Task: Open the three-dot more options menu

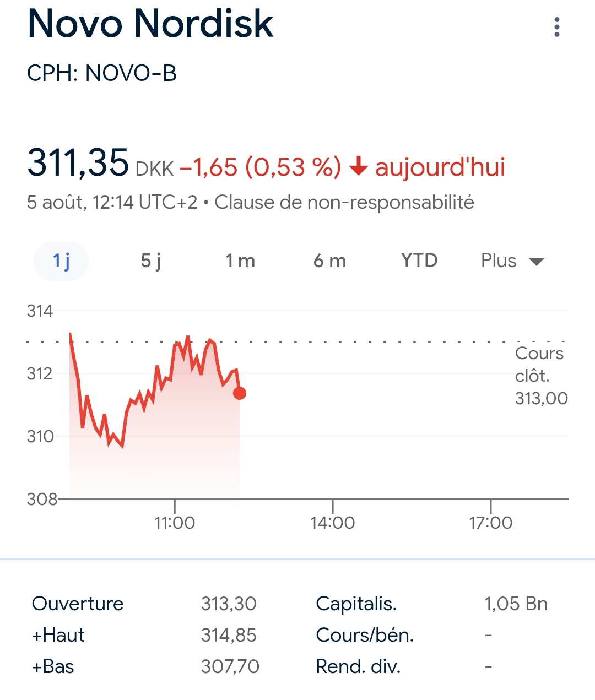Action: click(557, 27)
